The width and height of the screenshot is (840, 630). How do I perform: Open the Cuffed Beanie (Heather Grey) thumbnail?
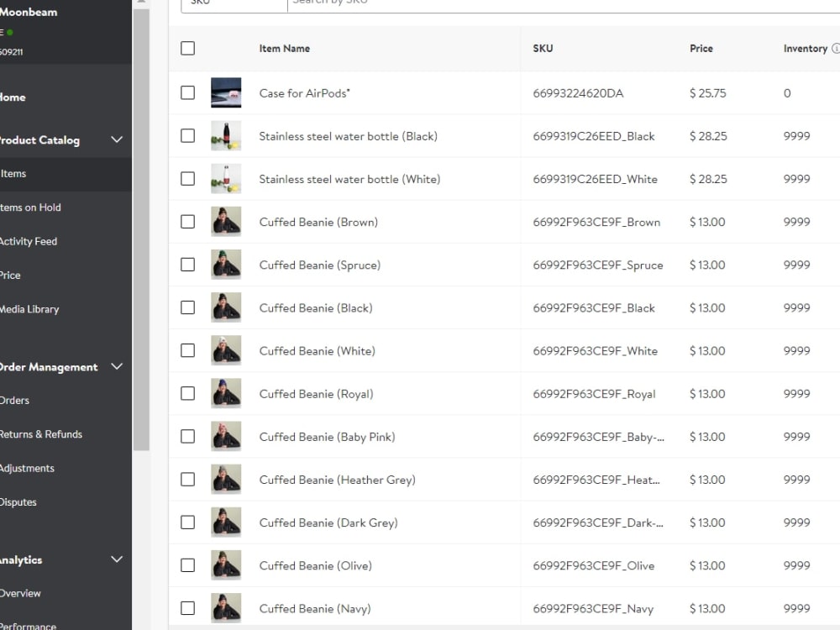[x=226, y=479]
